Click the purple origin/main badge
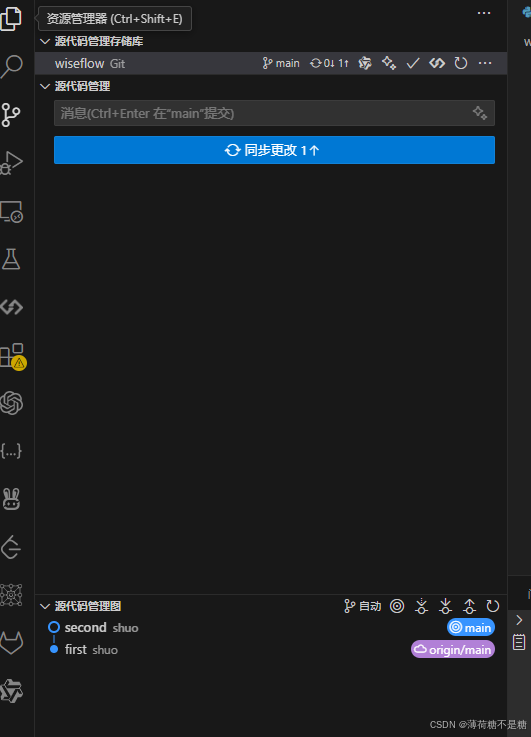The width and height of the screenshot is (531, 737). [x=453, y=650]
